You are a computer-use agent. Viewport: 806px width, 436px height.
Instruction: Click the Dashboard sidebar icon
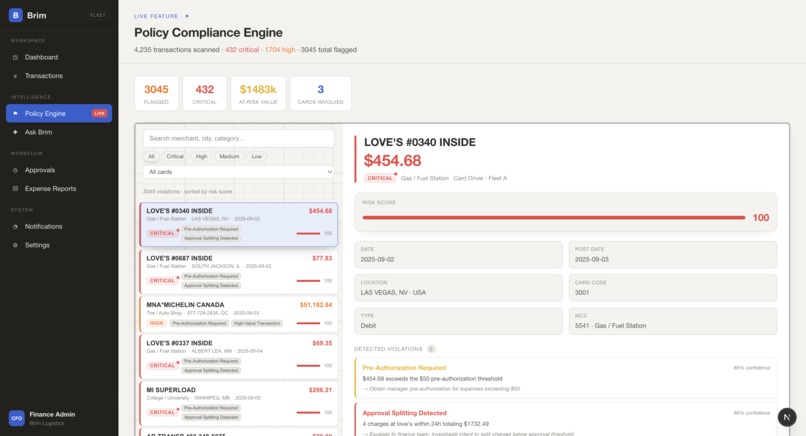(x=15, y=57)
